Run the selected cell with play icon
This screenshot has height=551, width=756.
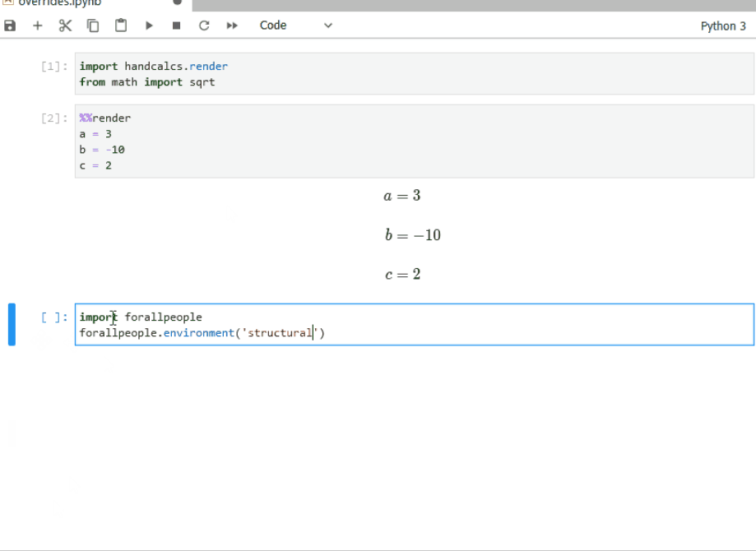pyautogui.click(x=149, y=25)
